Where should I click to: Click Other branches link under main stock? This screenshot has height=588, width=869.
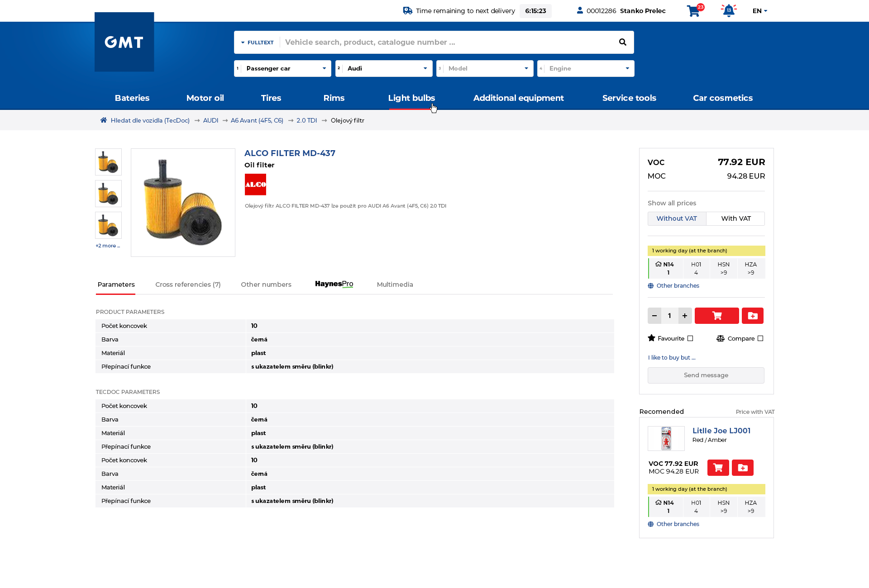tap(678, 286)
